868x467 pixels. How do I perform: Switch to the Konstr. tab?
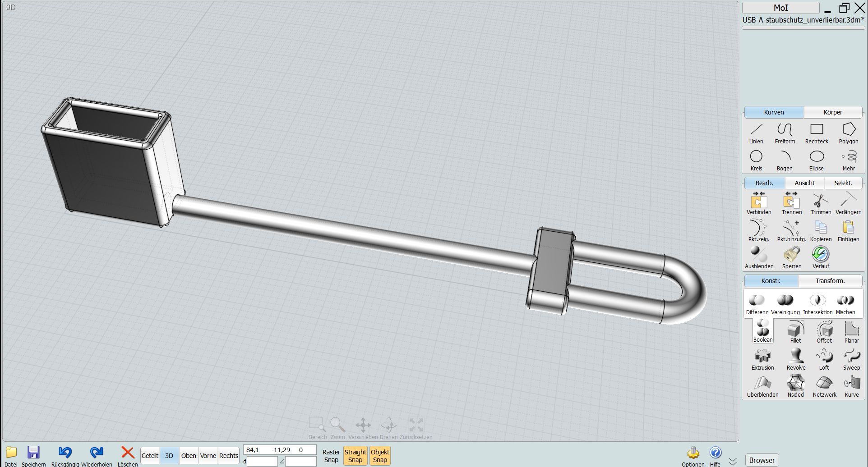click(771, 281)
